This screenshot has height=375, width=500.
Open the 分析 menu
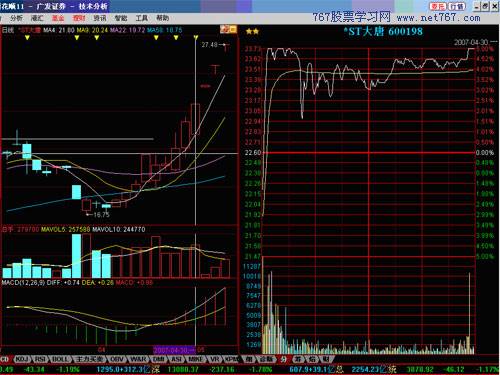pos(16,18)
